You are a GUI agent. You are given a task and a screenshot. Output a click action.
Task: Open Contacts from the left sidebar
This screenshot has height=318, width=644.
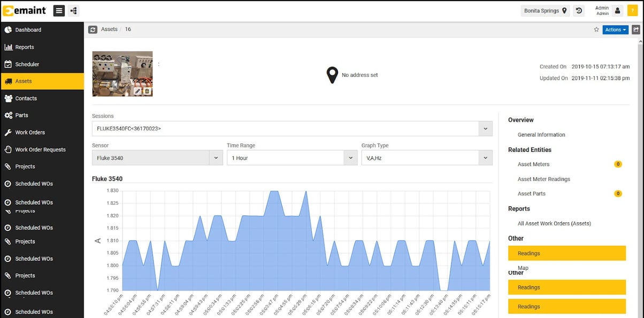[25, 98]
